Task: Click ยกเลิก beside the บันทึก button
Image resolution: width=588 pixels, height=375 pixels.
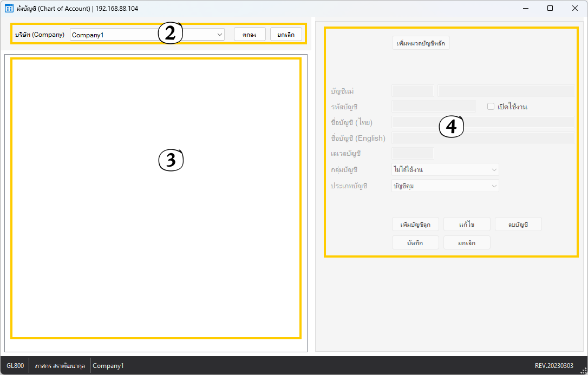Action: click(x=467, y=243)
